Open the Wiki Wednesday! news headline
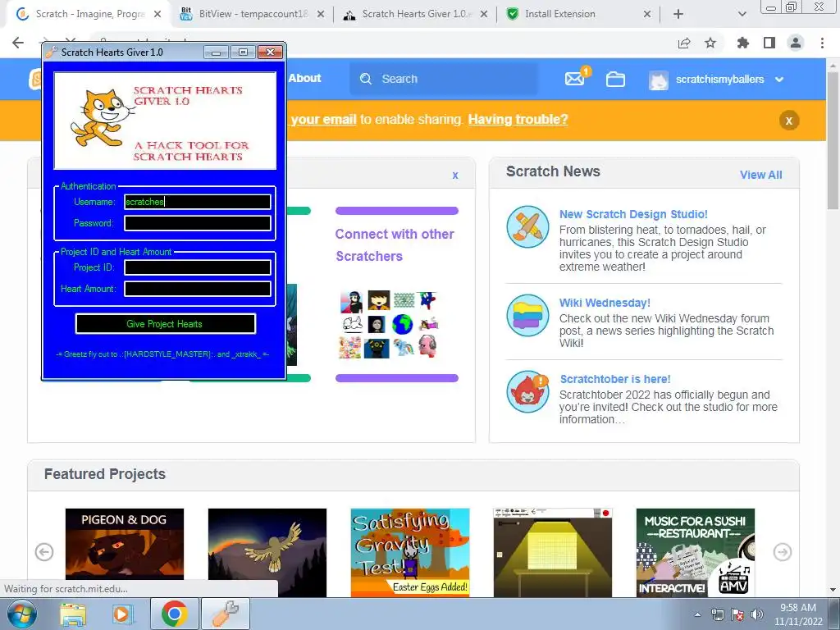 pyautogui.click(x=605, y=303)
